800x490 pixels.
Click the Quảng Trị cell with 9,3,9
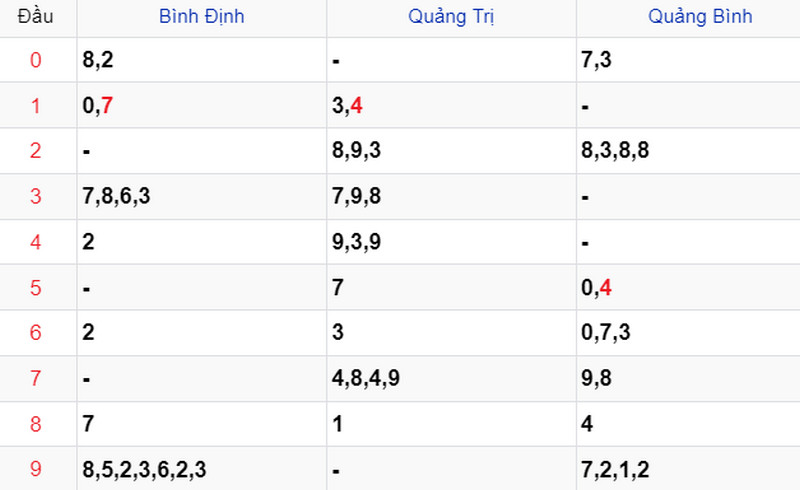452,242
